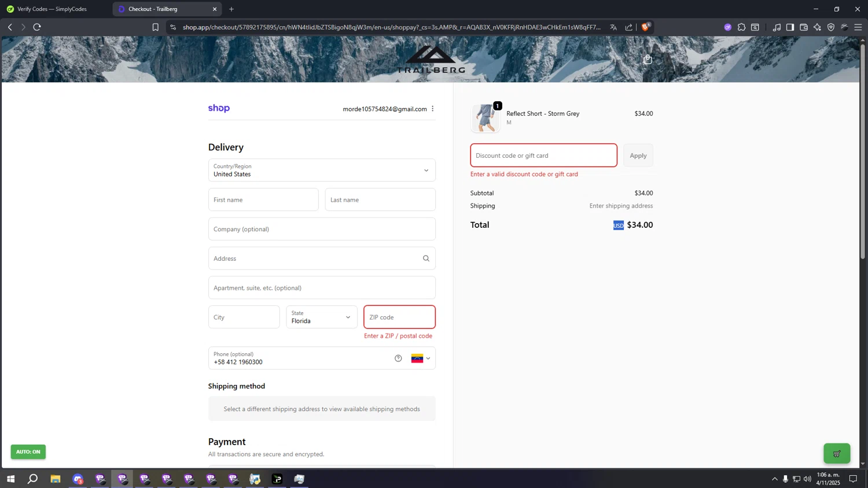Click the Apartment, suite field

[x=322, y=288]
